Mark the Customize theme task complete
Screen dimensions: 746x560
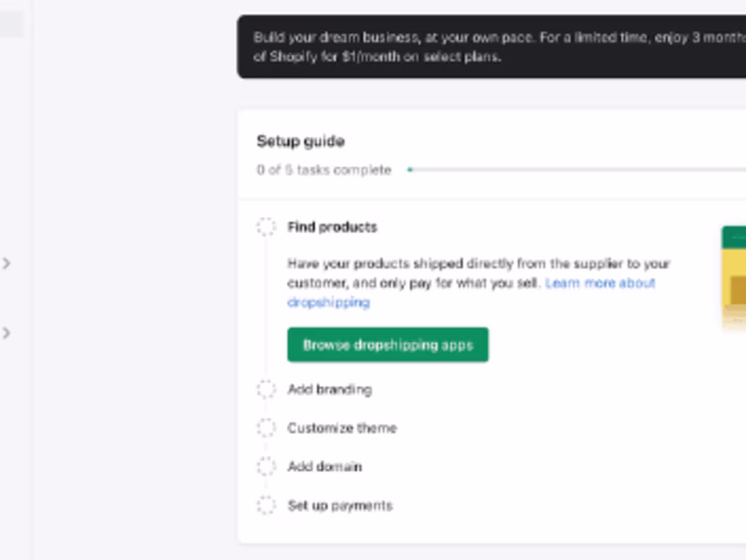(266, 428)
